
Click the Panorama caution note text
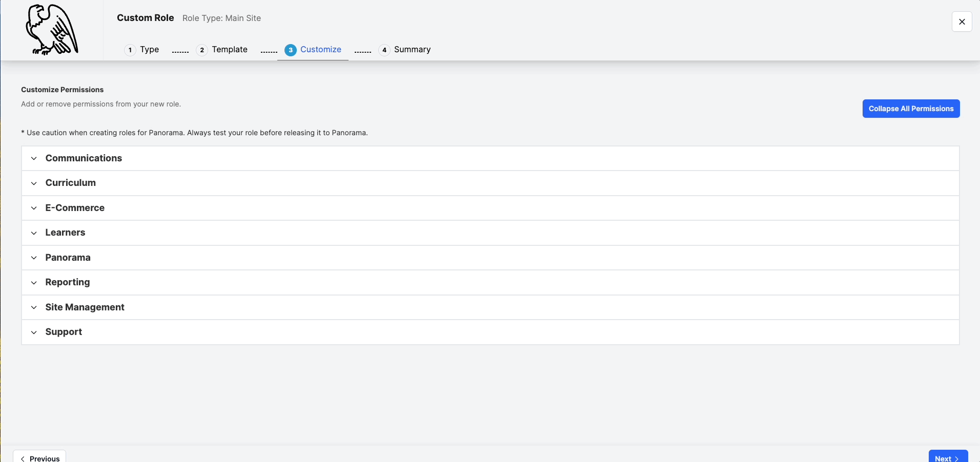tap(194, 133)
